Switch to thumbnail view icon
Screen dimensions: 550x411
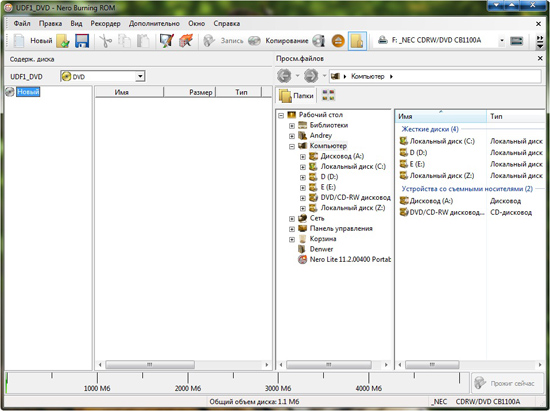[329, 95]
